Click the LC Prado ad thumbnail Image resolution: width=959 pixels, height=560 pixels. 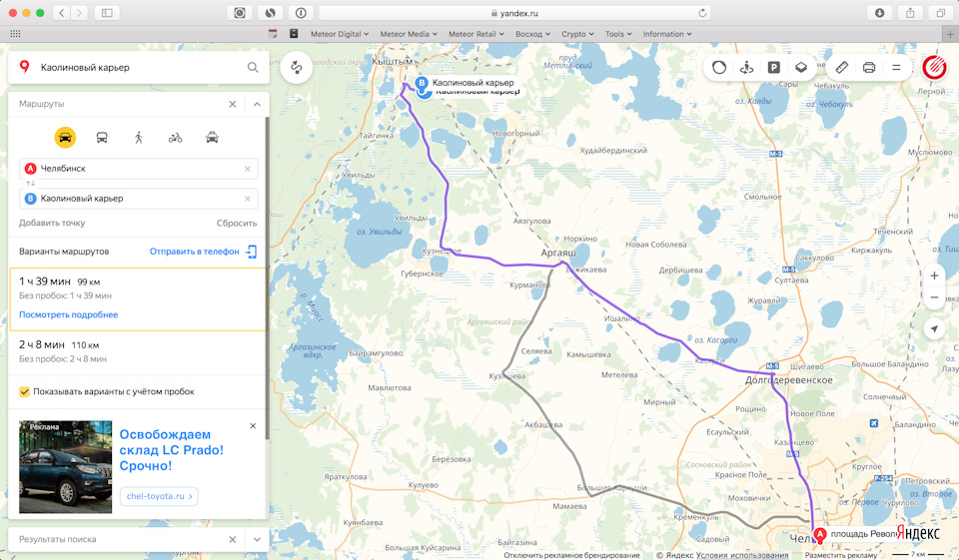point(66,467)
